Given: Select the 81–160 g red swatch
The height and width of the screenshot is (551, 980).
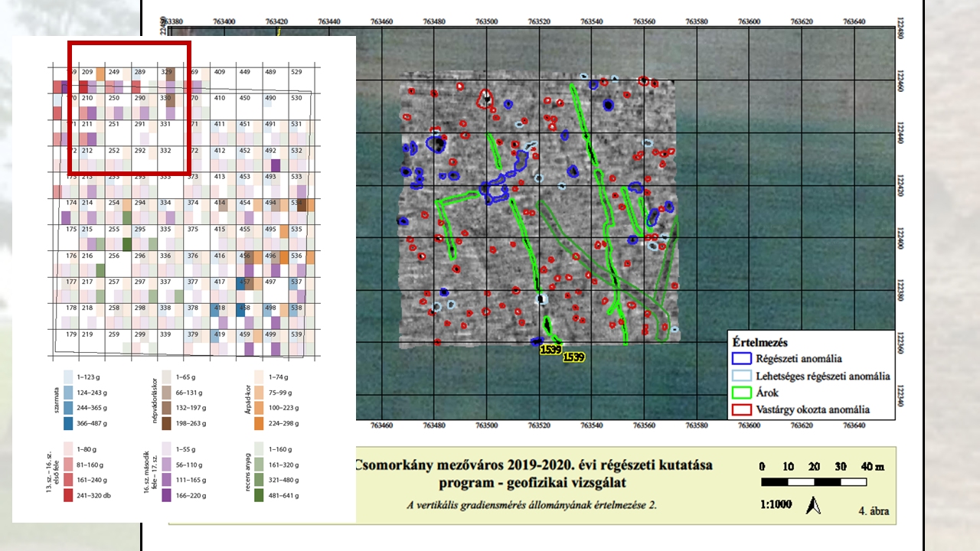Looking at the screenshot, I should click(x=67, y=465).
